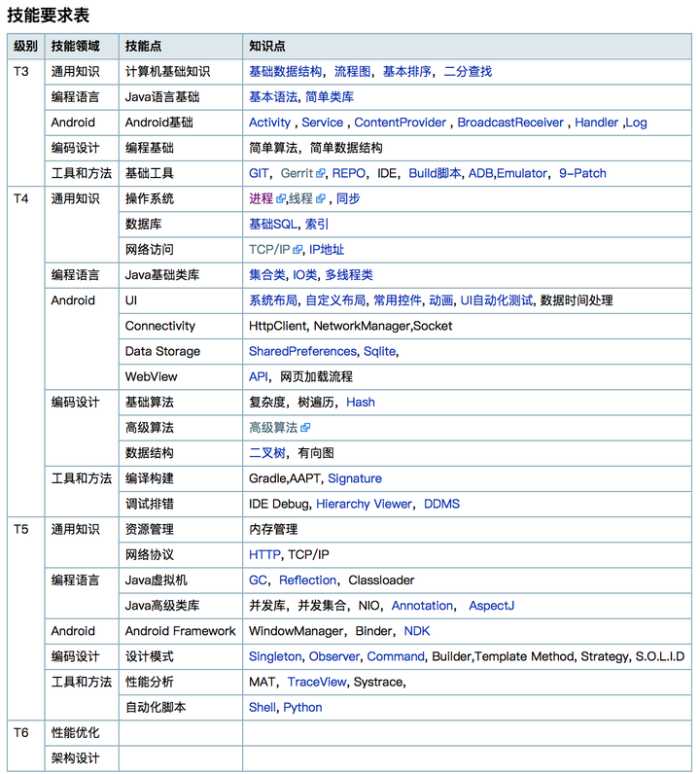This screenshot has width=700, height=774.
Task: Open the Activity link
Action: click(269, 123)
